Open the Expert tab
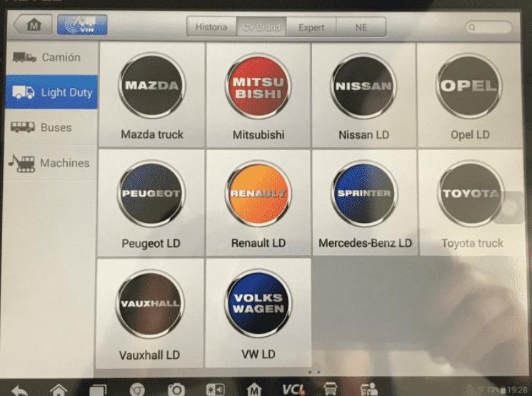Image resolution: width=532 pixels, height=396 pixels. [x=311, y=27]
